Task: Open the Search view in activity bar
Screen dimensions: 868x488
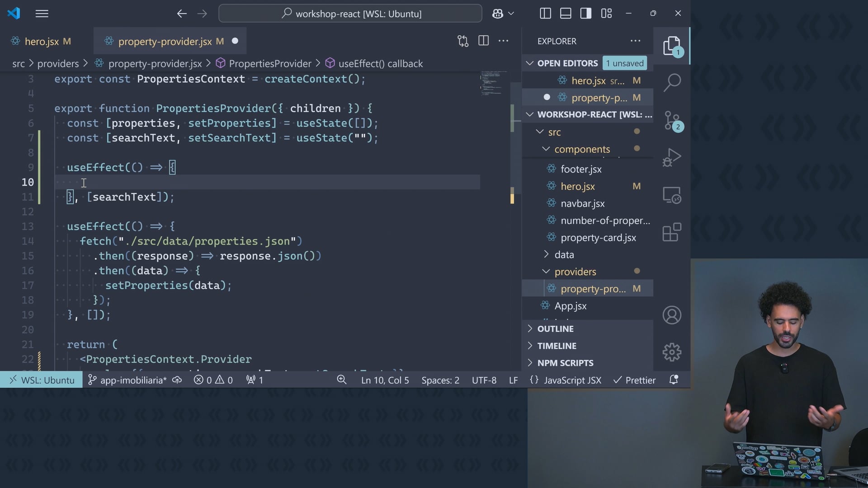Action: tap(672, 83)
